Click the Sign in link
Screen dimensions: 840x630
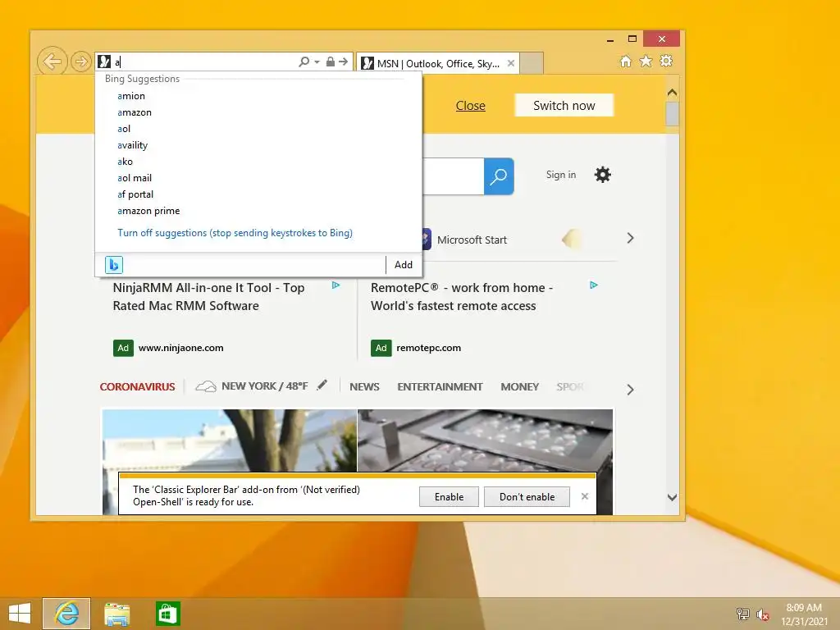coord(561,175)
